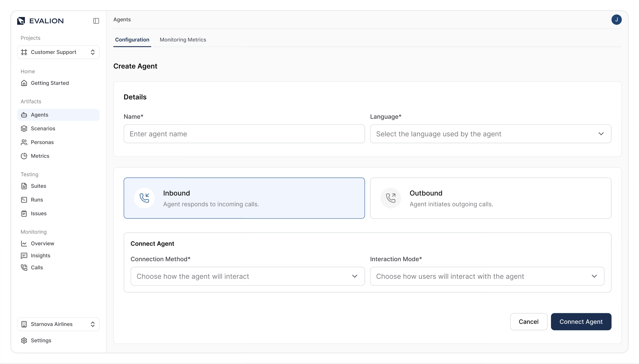Expand the Interaction Mode dropdown
639x364 pixels.
(x=487, y=276)
